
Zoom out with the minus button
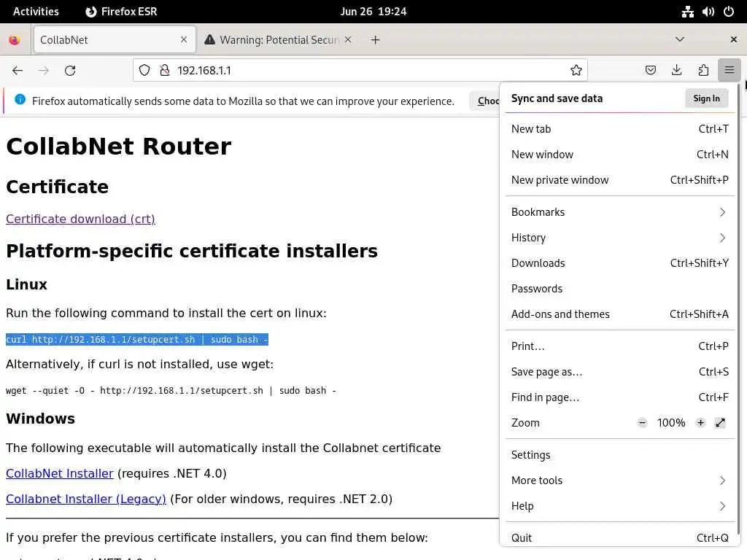642,422
